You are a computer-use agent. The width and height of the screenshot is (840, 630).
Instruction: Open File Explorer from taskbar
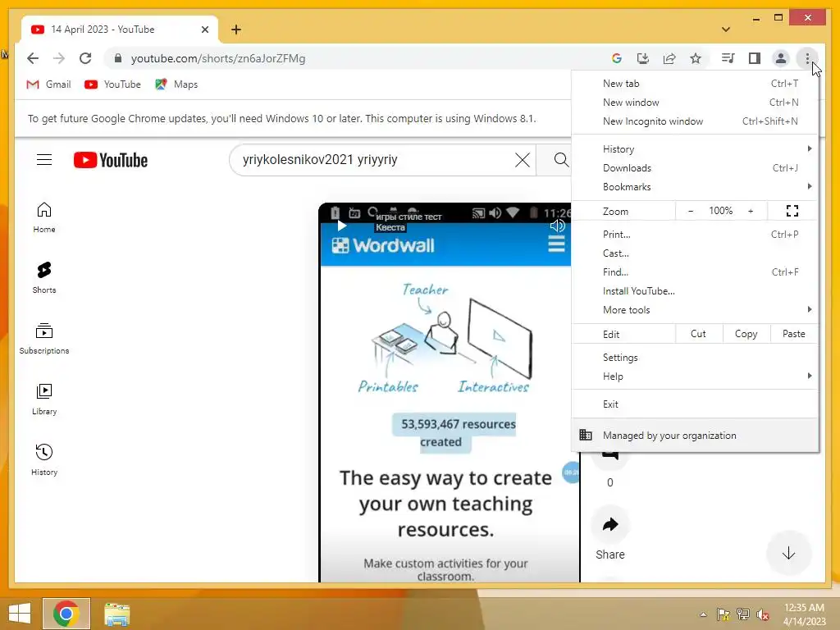116,614
